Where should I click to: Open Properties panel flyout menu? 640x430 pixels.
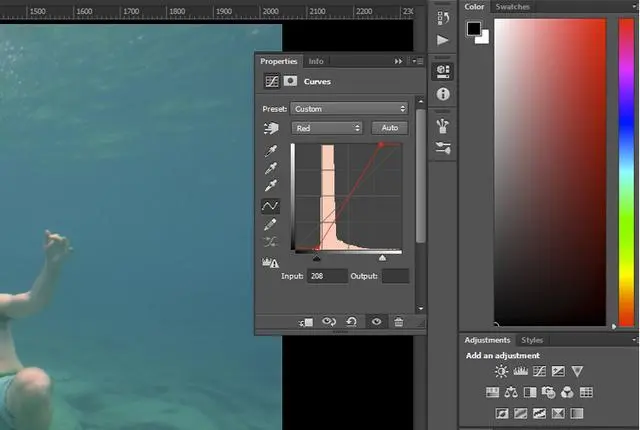point(417,61)
